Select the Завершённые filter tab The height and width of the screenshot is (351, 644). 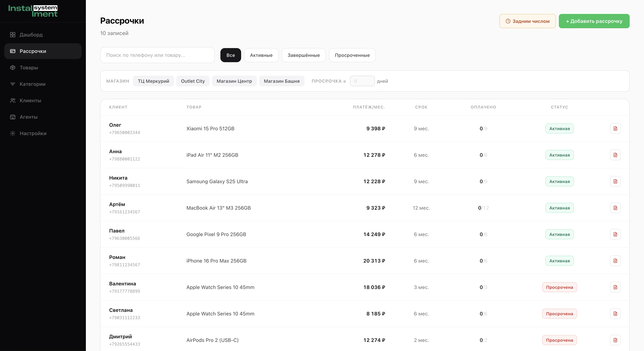pos(304,55)
